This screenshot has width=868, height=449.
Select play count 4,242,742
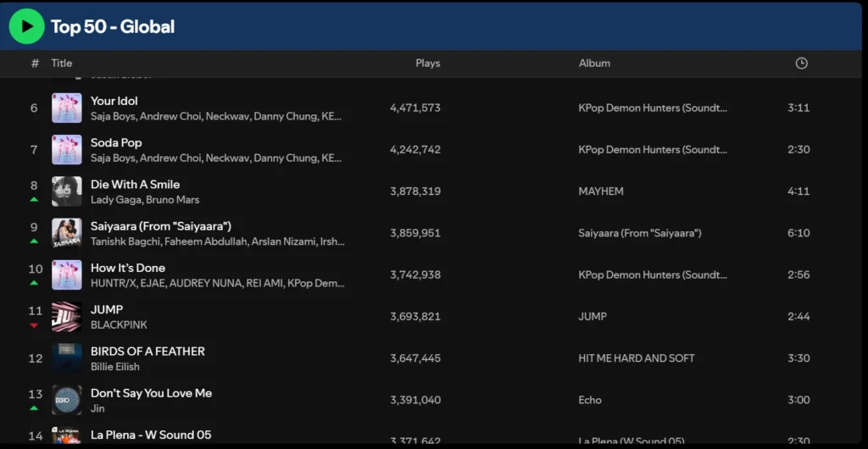[415, 150]
